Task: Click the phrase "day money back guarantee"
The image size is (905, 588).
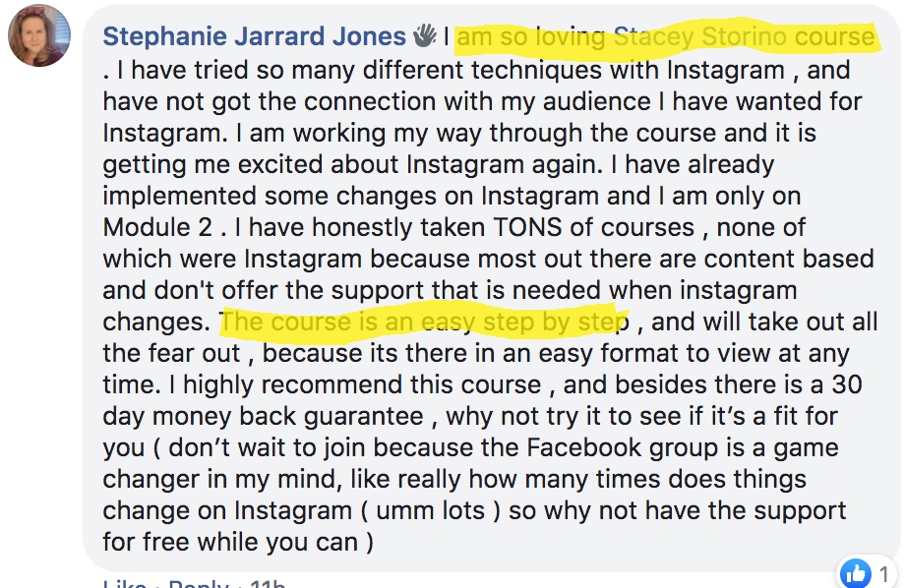Action: tap(264, 417)
